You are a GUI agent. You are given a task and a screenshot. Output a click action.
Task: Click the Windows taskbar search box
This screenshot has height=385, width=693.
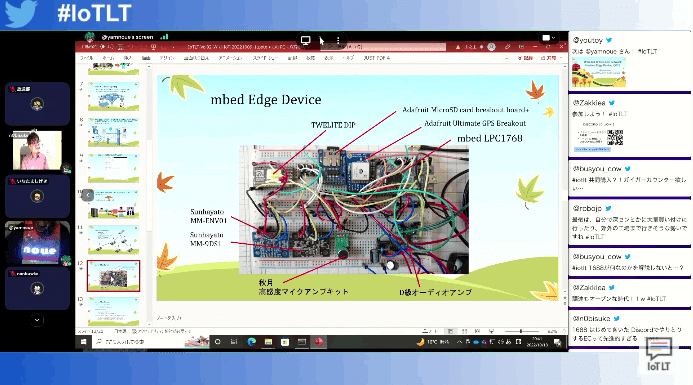tap(150, 342)
